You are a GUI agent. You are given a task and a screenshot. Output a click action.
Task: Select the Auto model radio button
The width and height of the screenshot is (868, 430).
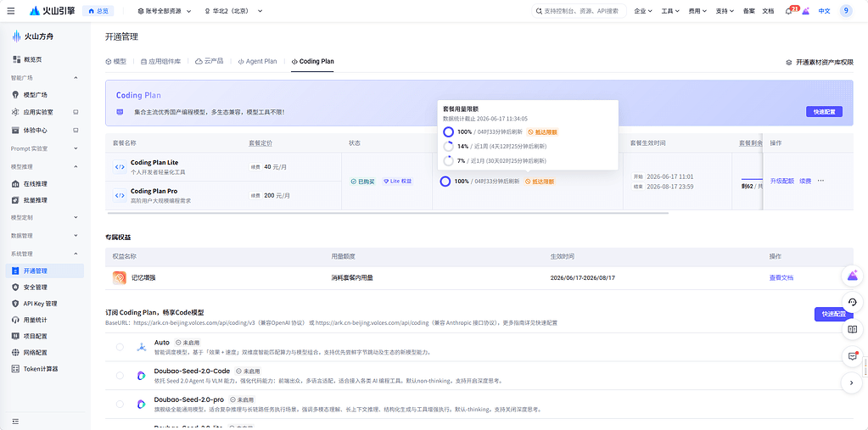point(120,347)
